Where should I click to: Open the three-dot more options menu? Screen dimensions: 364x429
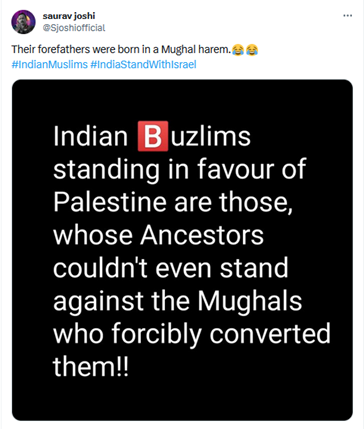pyautogui.click(x=348, y=16)
